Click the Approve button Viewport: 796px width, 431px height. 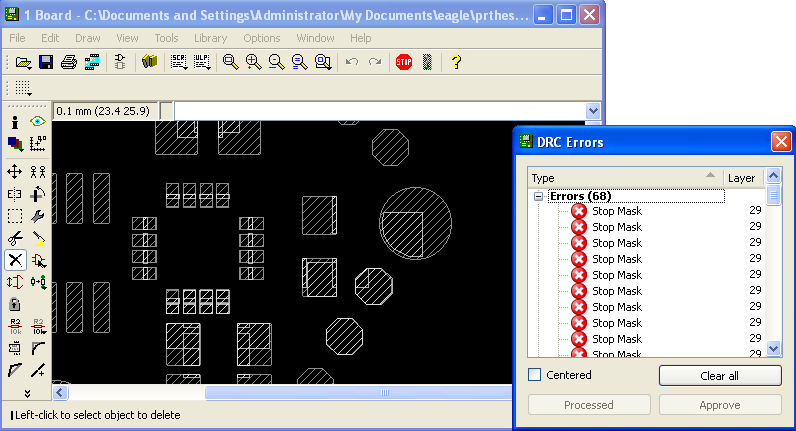pyautogui.click(x=720, y=405)
